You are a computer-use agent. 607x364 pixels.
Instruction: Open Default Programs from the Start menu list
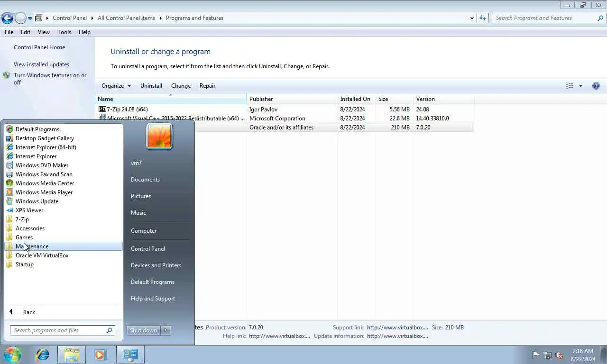[37, 129]
